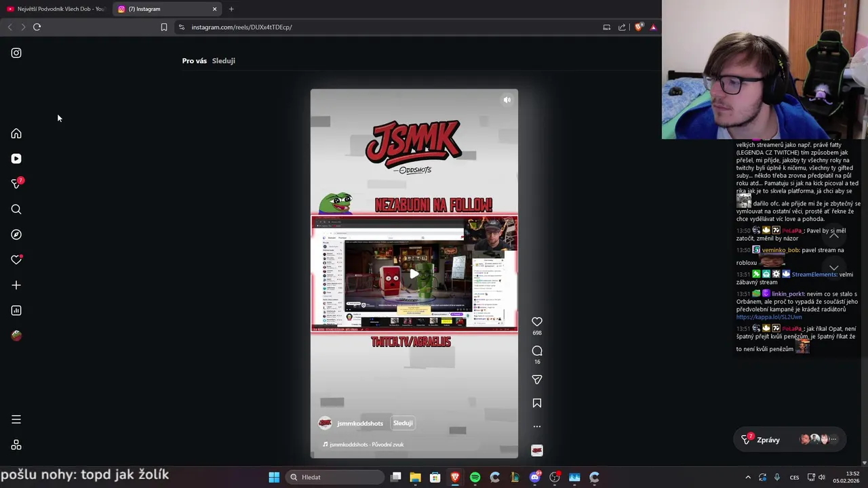The width and height of the screenshot is (868, 488).
Task: Click the cast/screen icon in the address bar
Action: [607, 27]
